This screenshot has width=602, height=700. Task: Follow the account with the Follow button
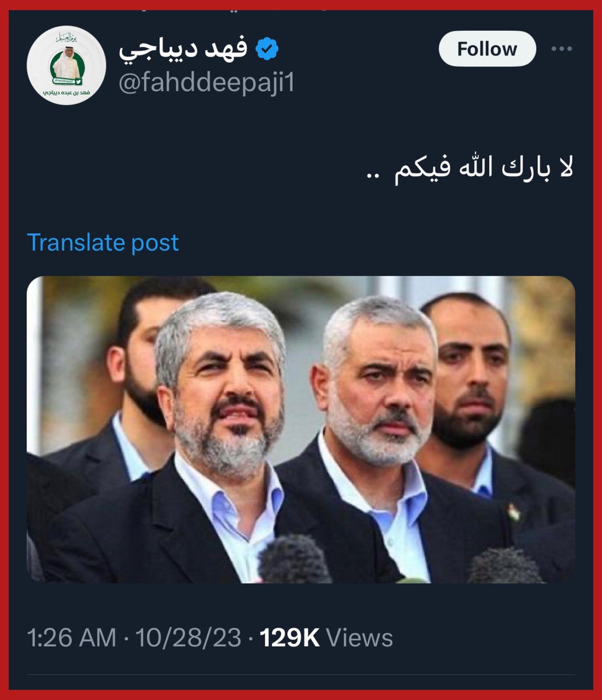click(x=487, y=49)
